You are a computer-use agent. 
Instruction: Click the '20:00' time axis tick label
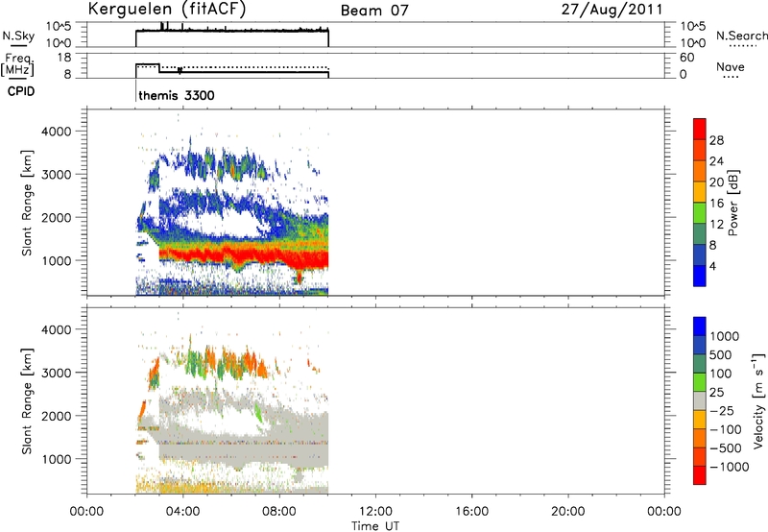click(x=567, y=512)
